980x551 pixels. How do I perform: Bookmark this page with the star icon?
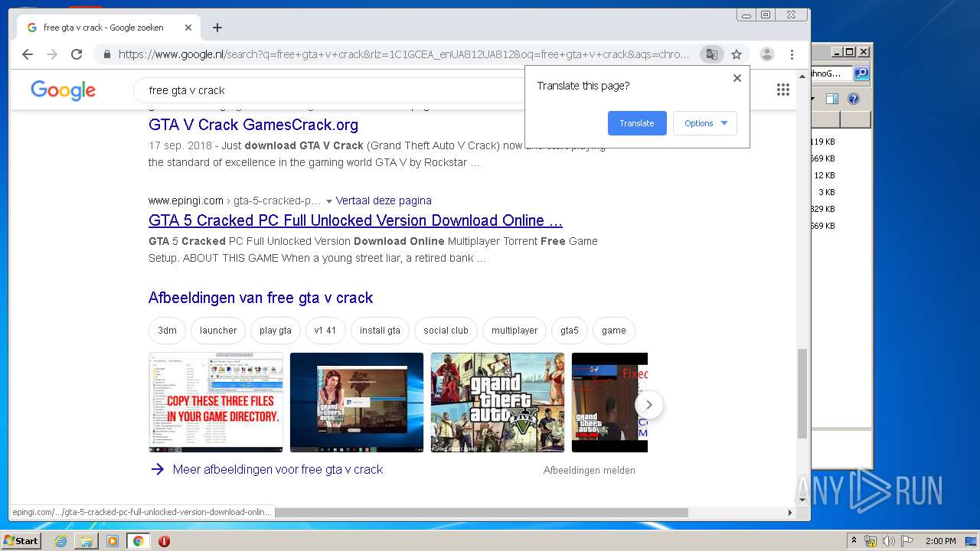[x=737, y=54]
